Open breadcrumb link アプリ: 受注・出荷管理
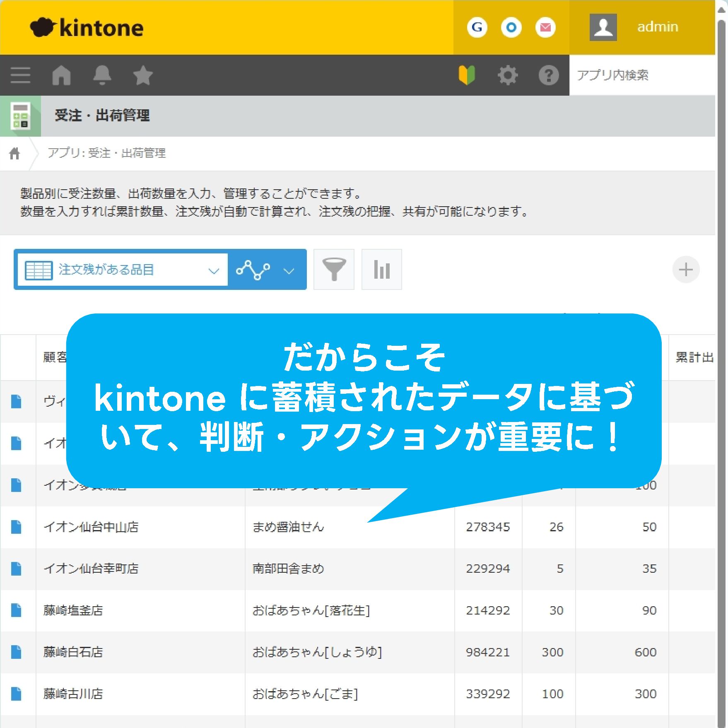The width and height of the screenshot is (728, 728). click(106, 153)
